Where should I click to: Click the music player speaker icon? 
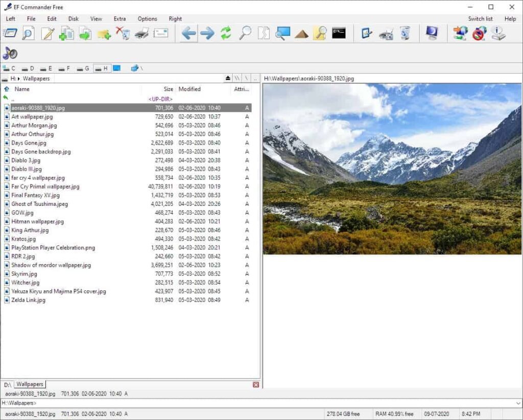10,53
